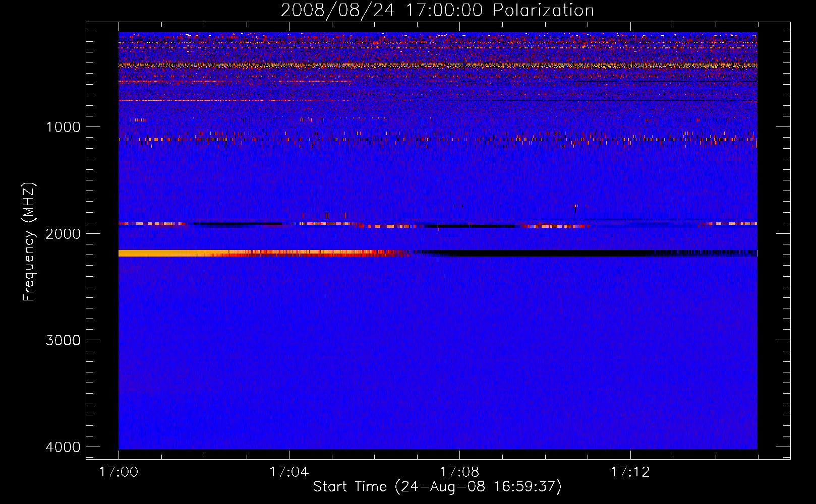
Task: Click the 17:12 time tick label
Action: pos(630,472)
